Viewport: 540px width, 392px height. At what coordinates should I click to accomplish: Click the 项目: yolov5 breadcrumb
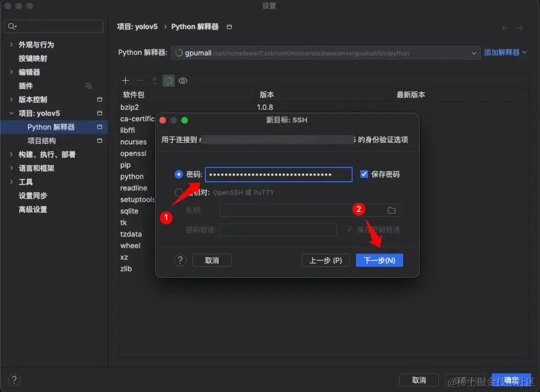(137, 27)
